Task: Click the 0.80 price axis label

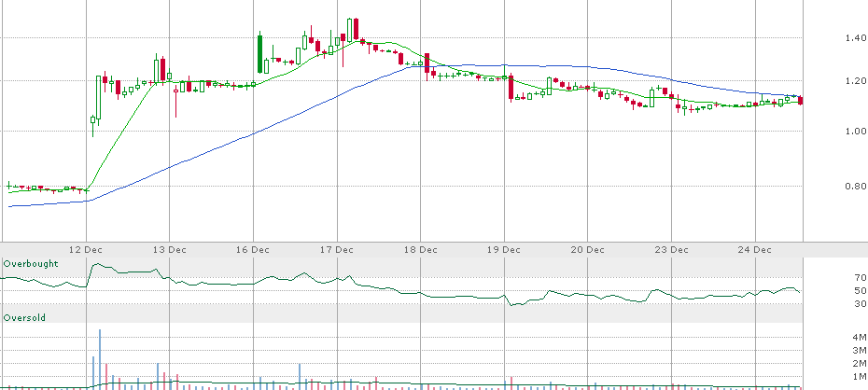Action: [855, 186]
